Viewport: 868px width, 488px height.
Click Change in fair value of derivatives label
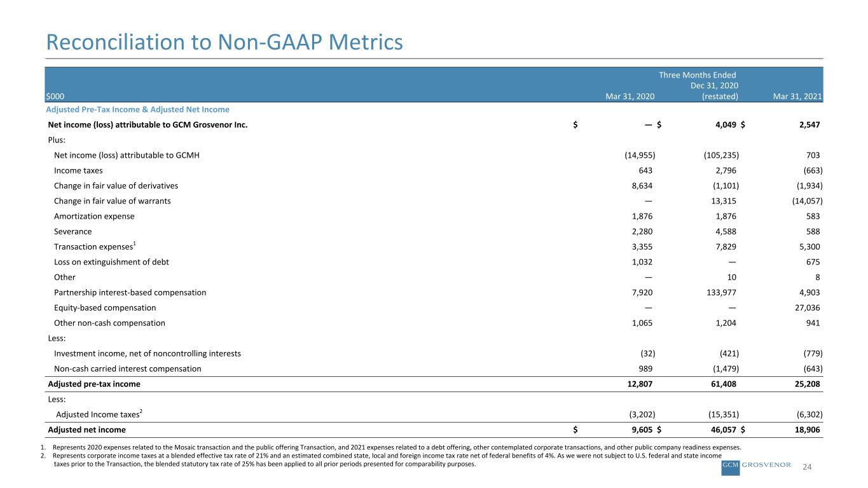tap(116, 186)
